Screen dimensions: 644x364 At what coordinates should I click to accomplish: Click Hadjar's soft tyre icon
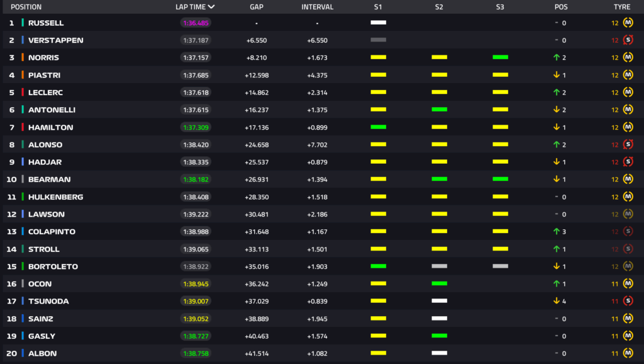[628, 162]
